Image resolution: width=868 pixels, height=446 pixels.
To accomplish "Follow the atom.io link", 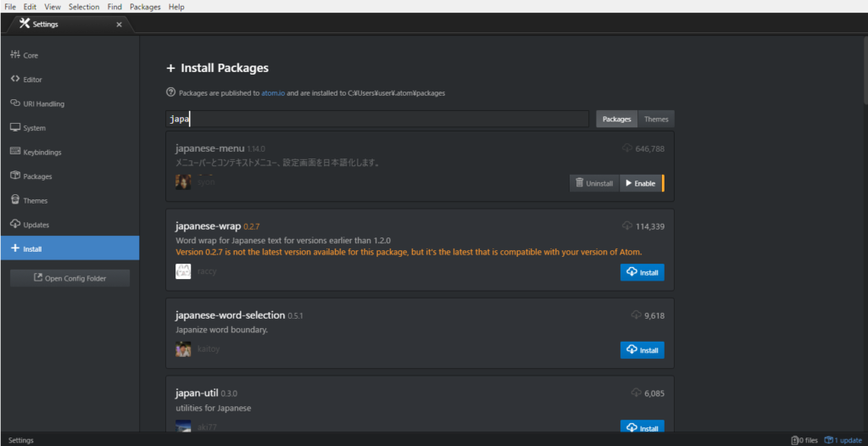I will coord(273,93).
